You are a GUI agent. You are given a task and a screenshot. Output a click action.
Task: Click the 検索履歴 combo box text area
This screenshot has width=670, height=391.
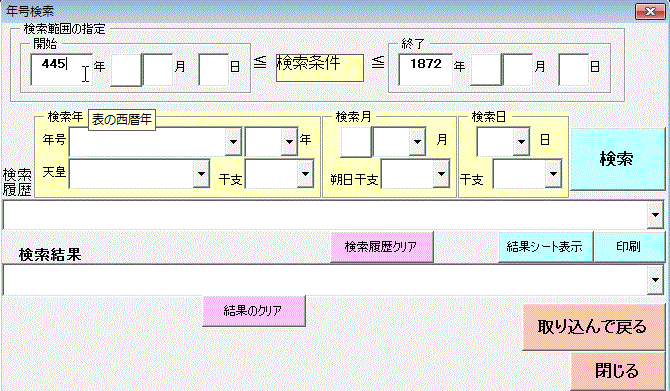tap(325, 215)
